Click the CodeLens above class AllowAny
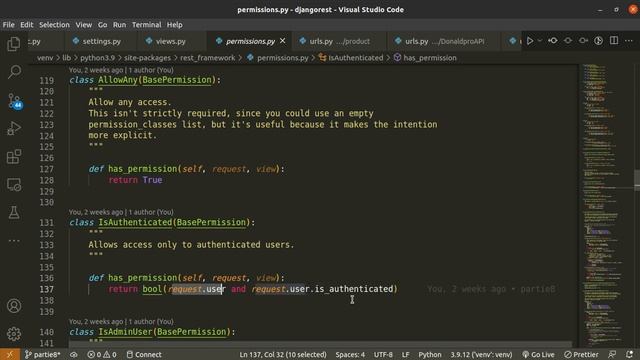 pos(121,70)
